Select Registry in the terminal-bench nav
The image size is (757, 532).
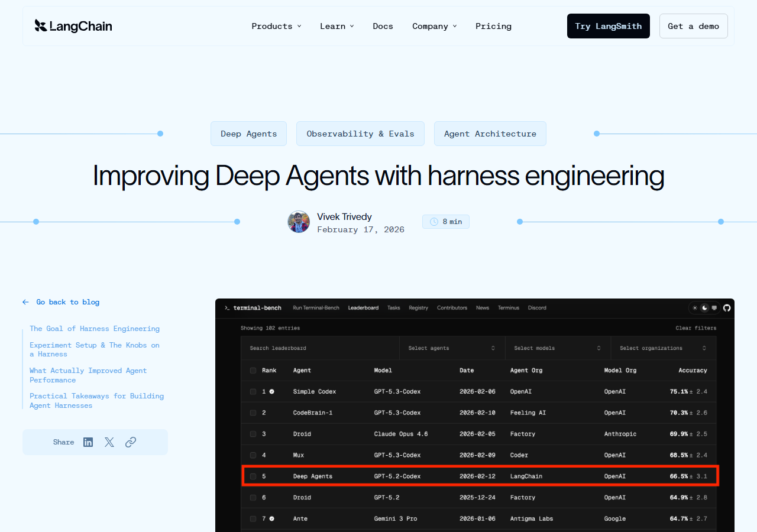[x=419, y=308]
